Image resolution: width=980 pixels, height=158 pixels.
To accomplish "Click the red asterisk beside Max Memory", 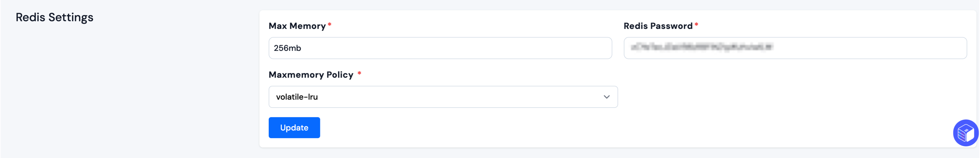I will pos(329,25).
